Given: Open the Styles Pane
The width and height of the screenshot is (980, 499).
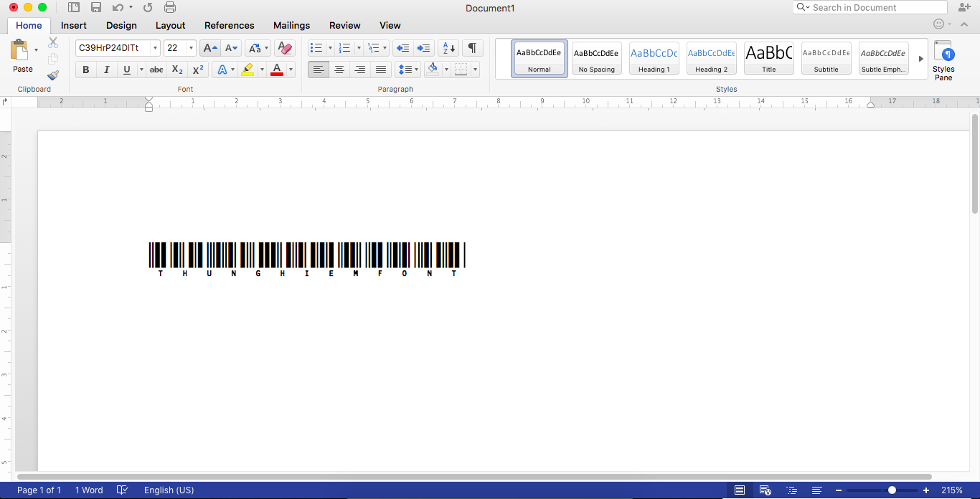Looking at the screenshot, I should (x=943, y=60).
